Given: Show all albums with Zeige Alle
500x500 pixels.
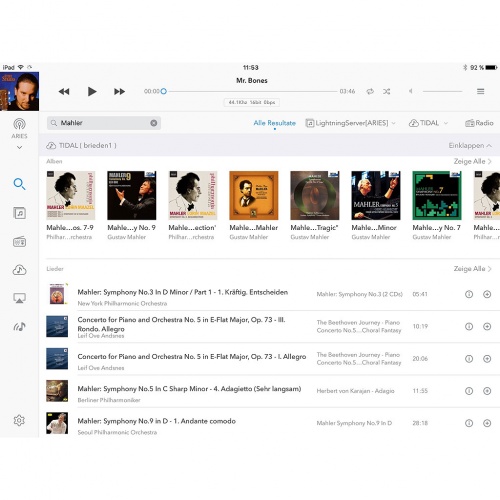Looking at the screenshot, I should (472, 161).
